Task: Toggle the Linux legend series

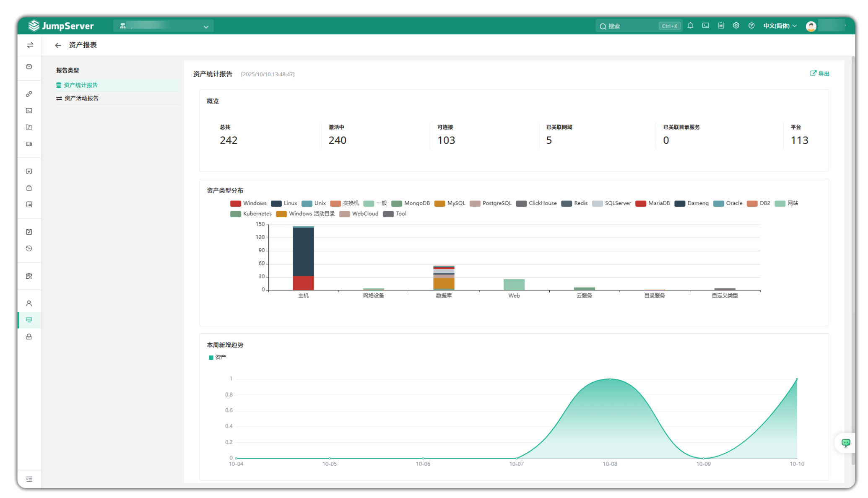Action: [x=284, y=203]
